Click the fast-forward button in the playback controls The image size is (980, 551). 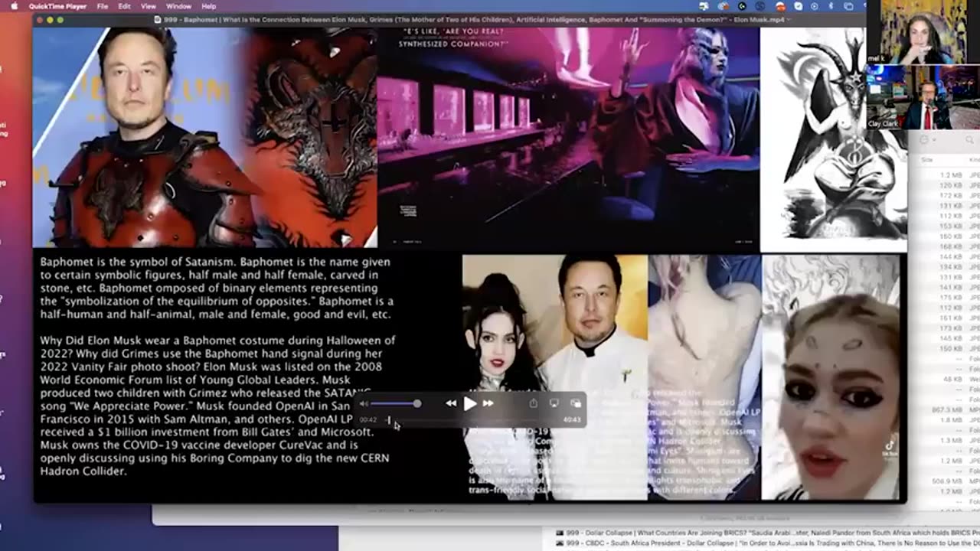(488, 403)
